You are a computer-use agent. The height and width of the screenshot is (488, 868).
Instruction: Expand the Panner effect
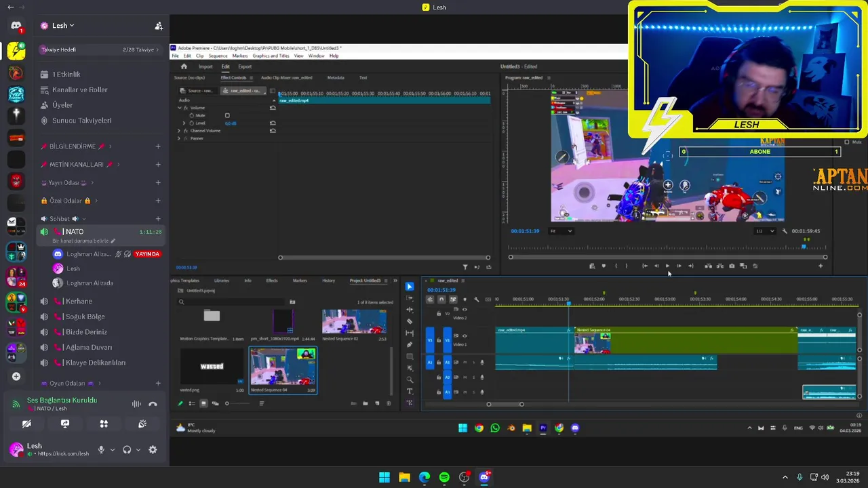coord(179,138)
